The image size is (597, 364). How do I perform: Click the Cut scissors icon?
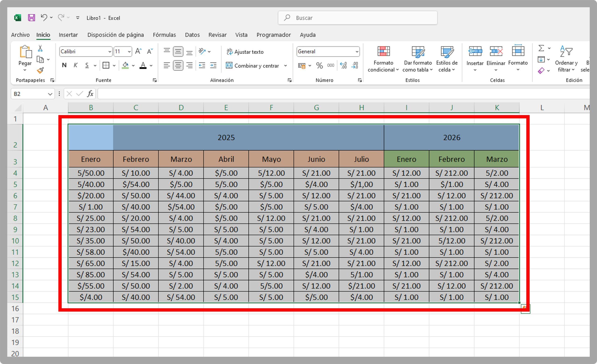click(x=41, y=48)
